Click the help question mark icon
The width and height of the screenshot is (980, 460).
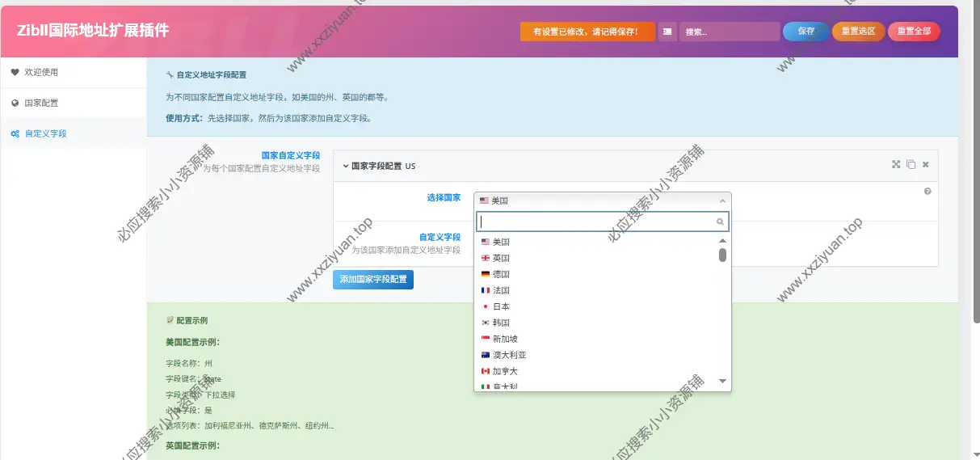927,192
